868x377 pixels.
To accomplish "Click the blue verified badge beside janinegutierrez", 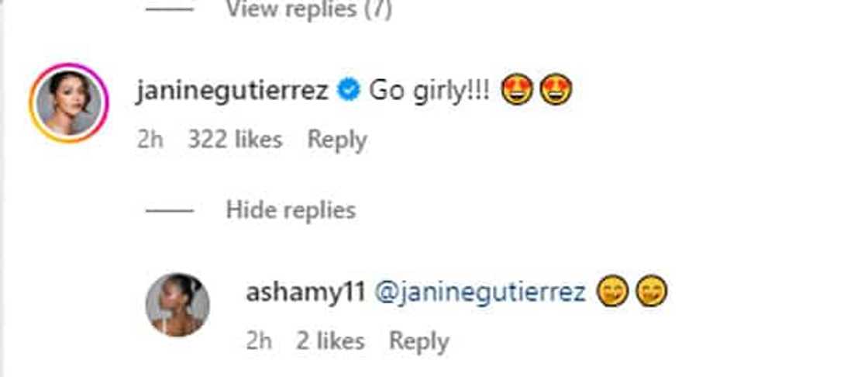I will pos(350,92).
